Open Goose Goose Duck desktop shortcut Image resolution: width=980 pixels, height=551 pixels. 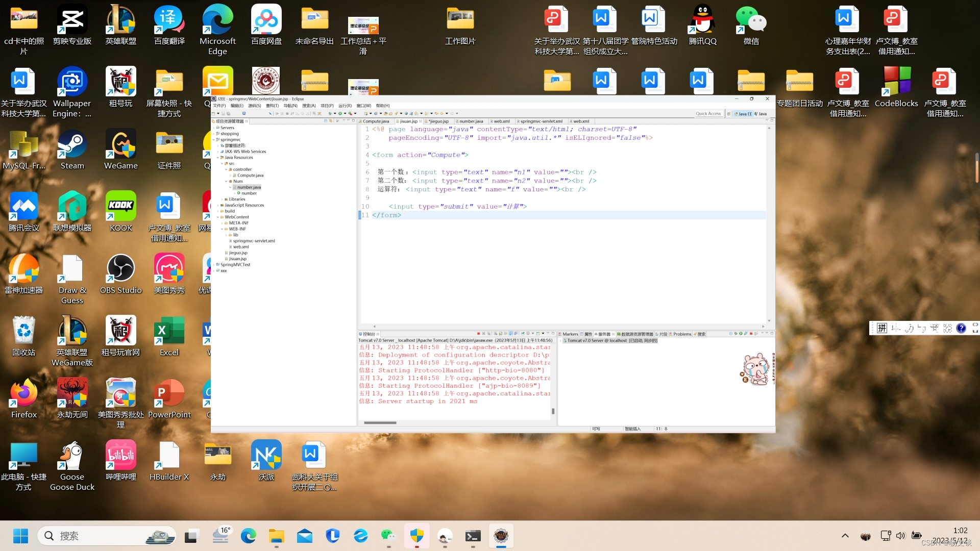(72, 466)
